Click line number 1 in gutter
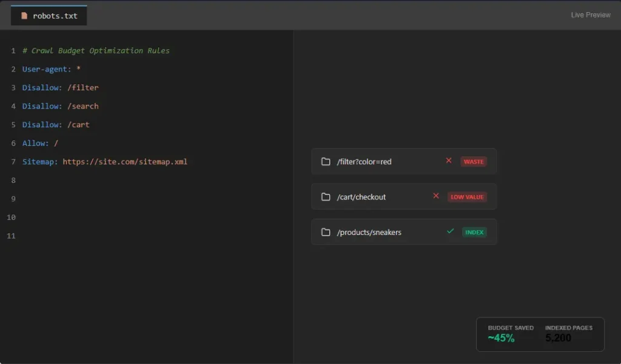Viewport: 621px width, 364px height. coord(13,51)
